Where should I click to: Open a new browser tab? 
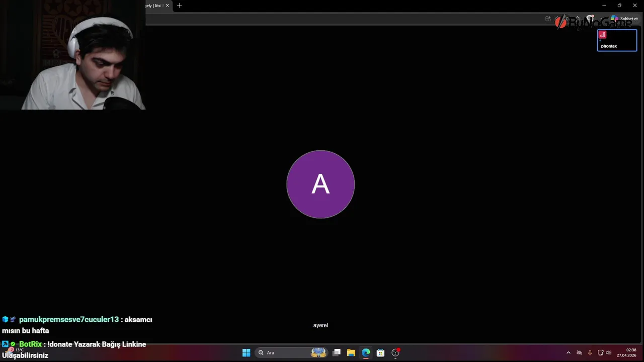point(180,6)
